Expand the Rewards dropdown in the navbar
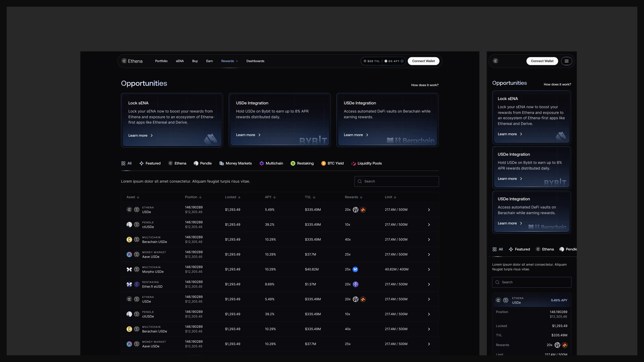This screenshot has height=362, width=644. (229, 61)
